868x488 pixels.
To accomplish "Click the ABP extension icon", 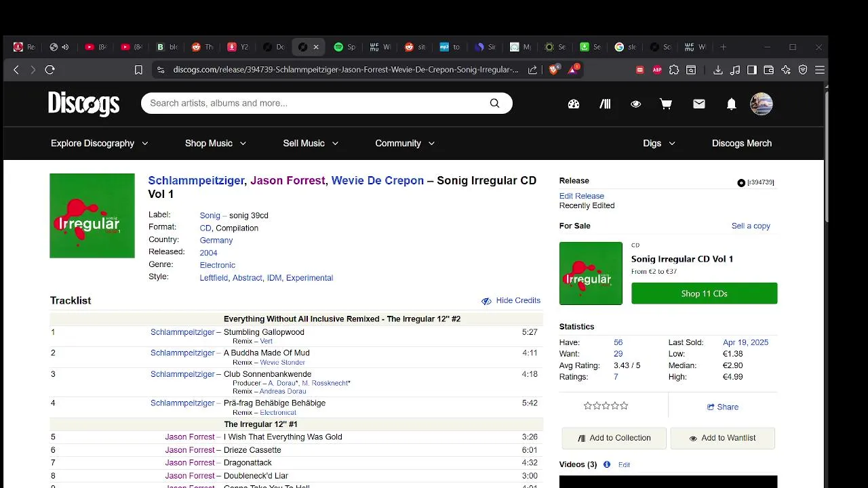I will coord(657,69).
